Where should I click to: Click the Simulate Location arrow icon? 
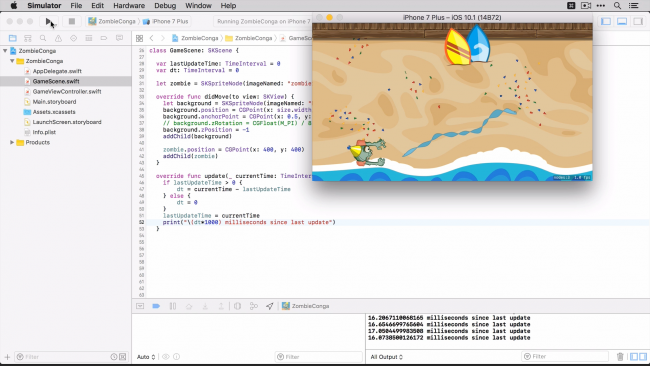[x=270, y=306]
